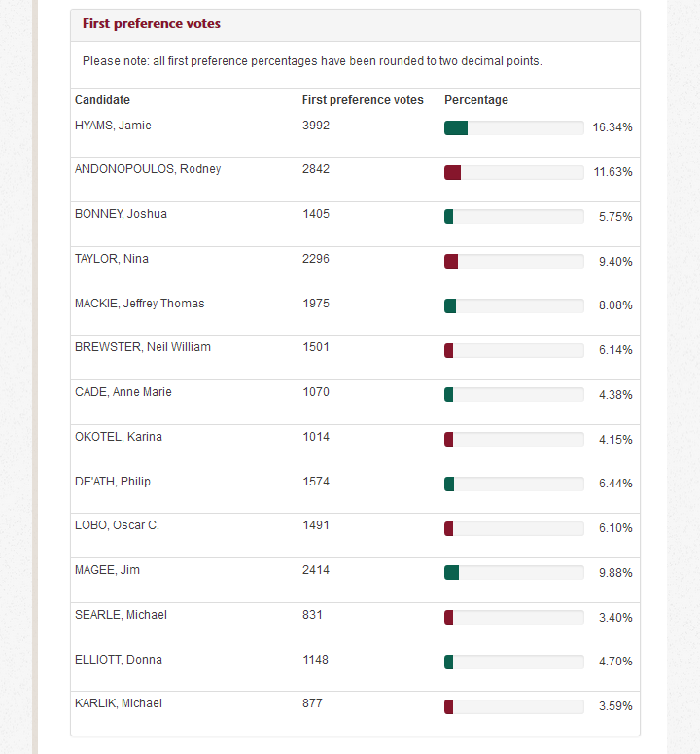This screenshot has height=754, width=700.
Task: Select candidate ELLIOTT, Donna
Action: click(x=119, y=660)
